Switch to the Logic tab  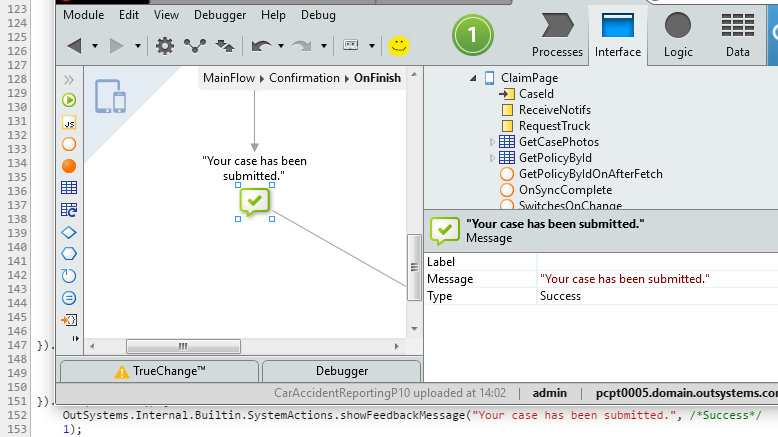[677, 35]
